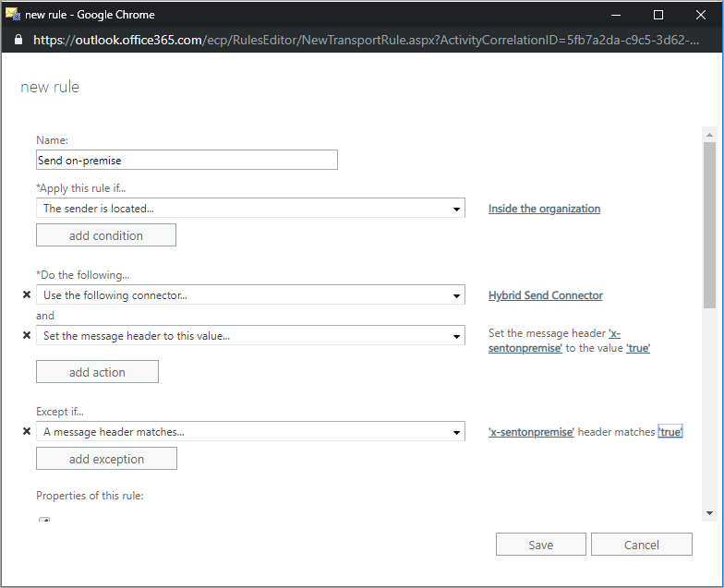
Task: Close the new rule Chrome window
Action: click(700, 15)
